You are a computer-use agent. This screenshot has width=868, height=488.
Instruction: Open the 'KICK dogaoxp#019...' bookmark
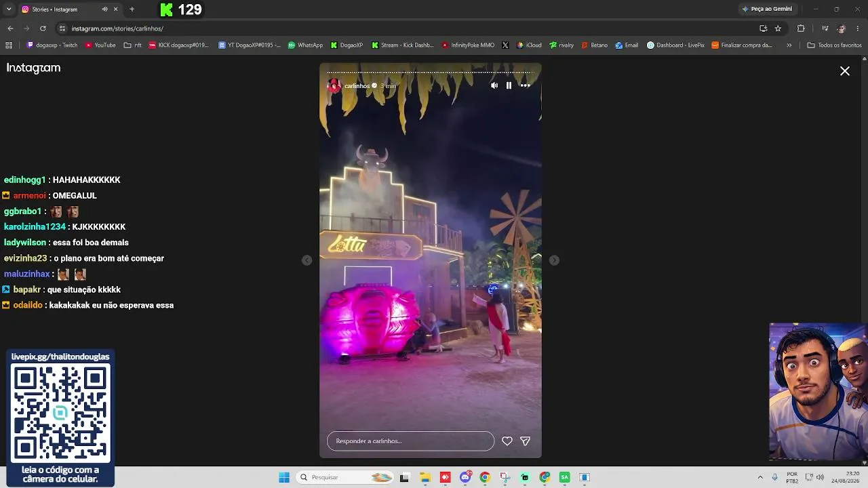(x=178, y=45)
